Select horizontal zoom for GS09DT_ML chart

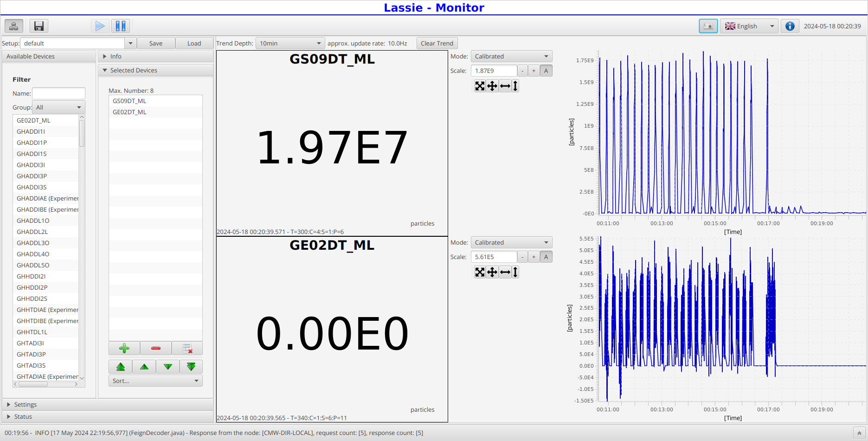(505, 86)
